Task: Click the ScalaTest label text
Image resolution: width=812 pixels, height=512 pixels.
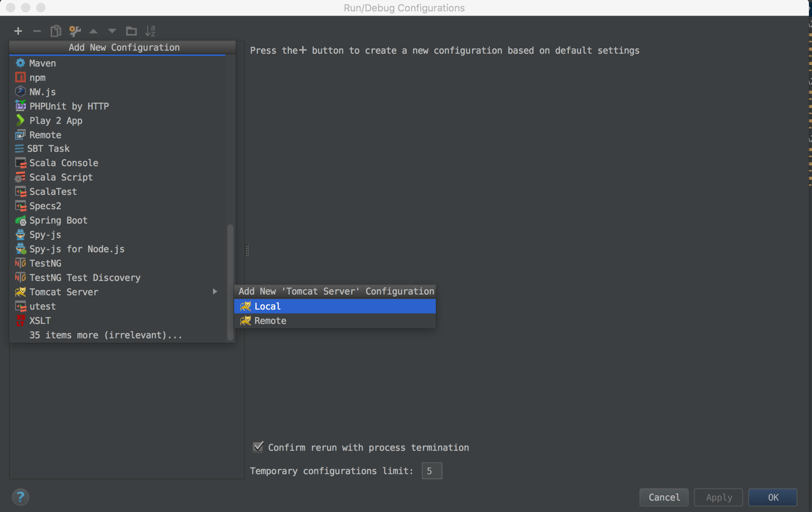Action: (53, 191)
